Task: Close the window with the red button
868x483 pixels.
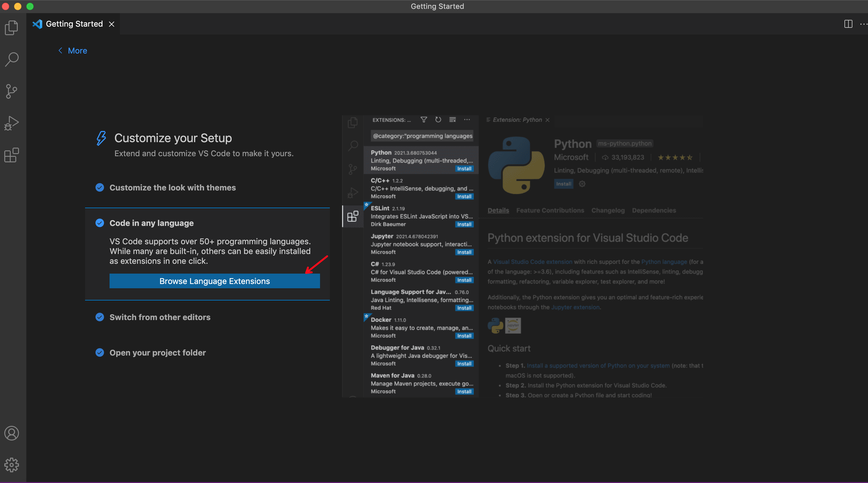Action: tap(6, 6)
